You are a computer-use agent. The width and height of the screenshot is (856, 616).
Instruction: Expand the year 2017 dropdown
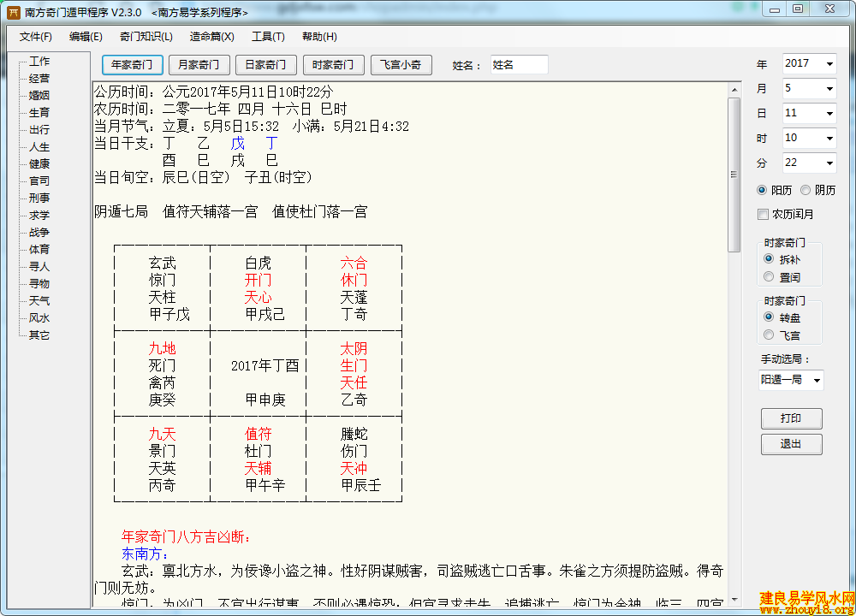[829, 64]
